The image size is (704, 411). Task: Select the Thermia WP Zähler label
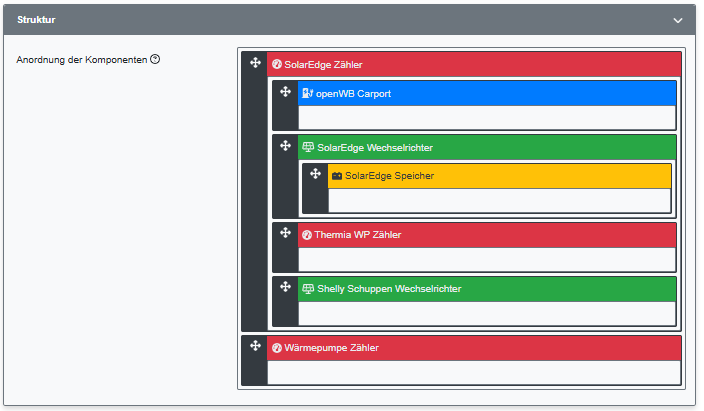[x=357, y=234]
